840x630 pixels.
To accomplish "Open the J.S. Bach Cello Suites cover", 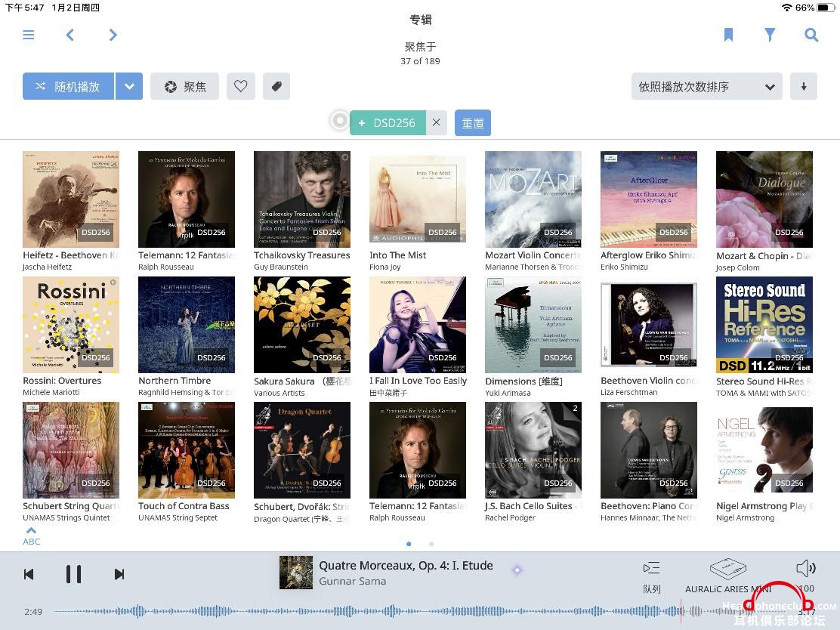I will (x=533, y=450).
